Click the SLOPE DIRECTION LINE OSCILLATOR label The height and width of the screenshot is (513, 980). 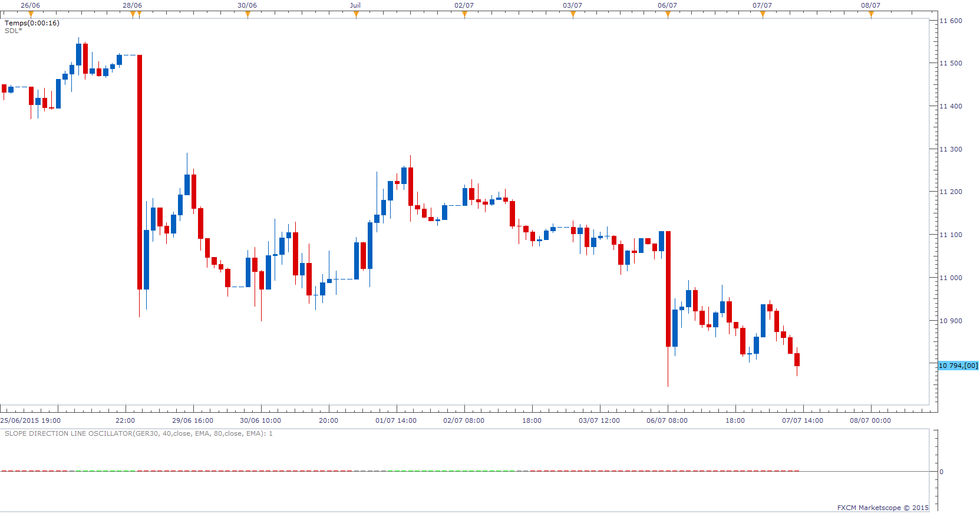coord(138,433)
